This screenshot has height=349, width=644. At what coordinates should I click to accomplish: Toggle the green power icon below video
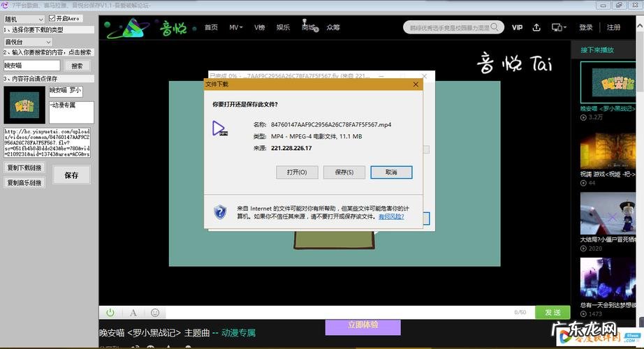(x=110, y=313)
